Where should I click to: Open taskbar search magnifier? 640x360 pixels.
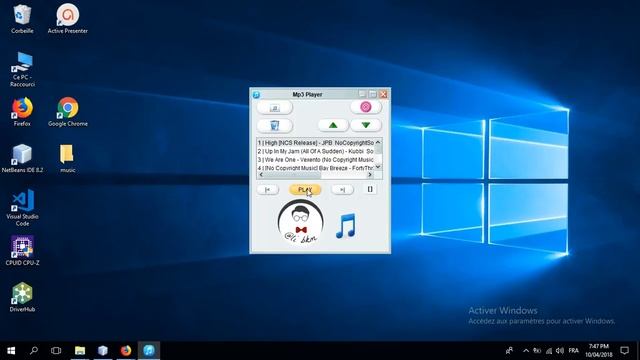click(34, 351)
